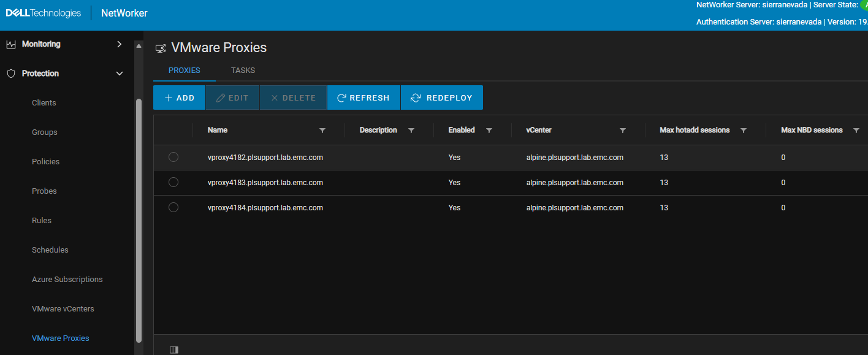Screen dimensions: 868x355
Task: Click hotadd value 13 in vproxy4184 row
Action: point(664,208)
